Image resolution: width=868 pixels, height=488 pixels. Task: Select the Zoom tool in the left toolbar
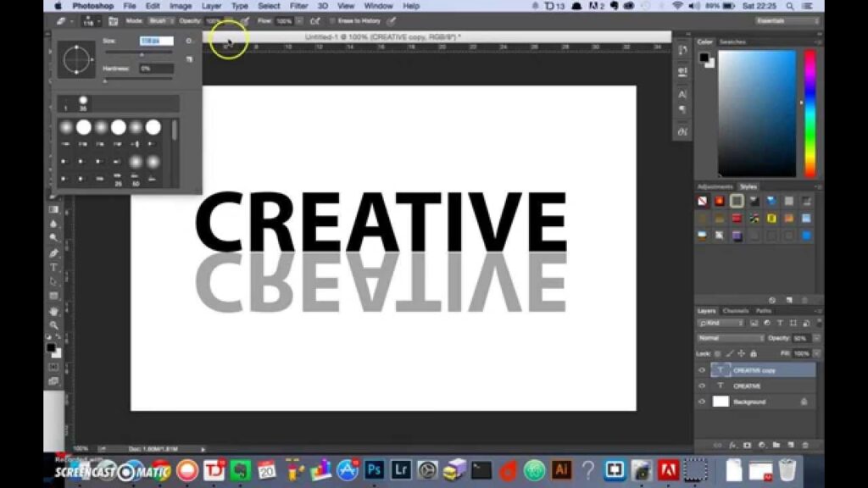tap(54, 325)
